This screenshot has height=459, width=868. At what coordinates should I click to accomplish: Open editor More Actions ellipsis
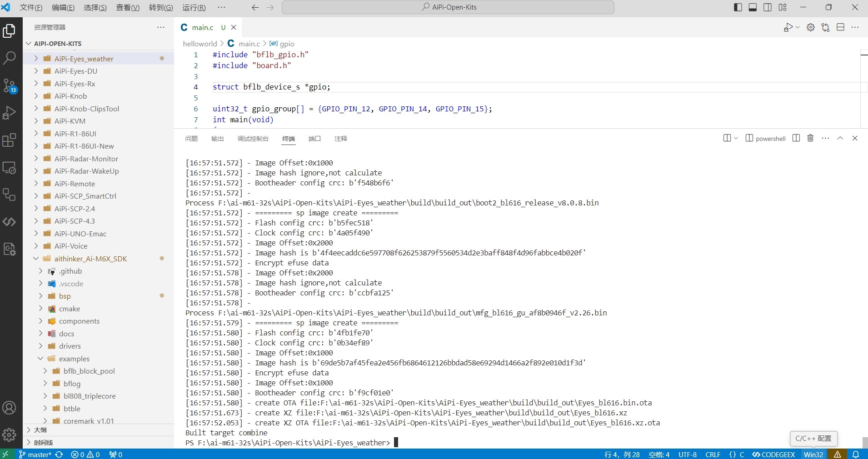(855, 27)
